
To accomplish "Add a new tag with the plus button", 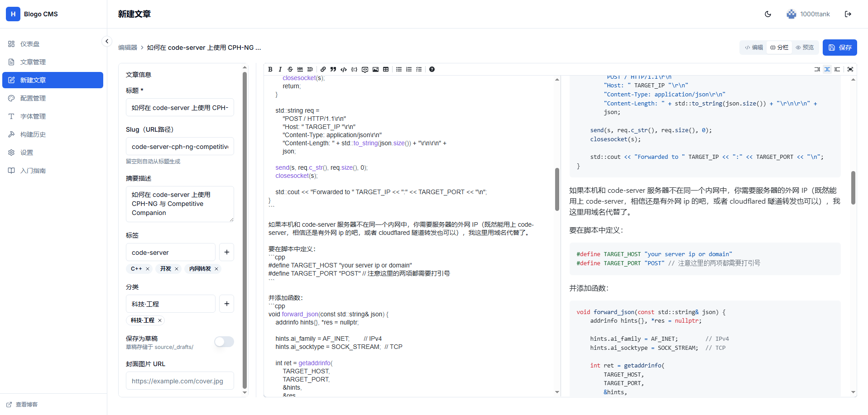I will (x=226, y=252).
